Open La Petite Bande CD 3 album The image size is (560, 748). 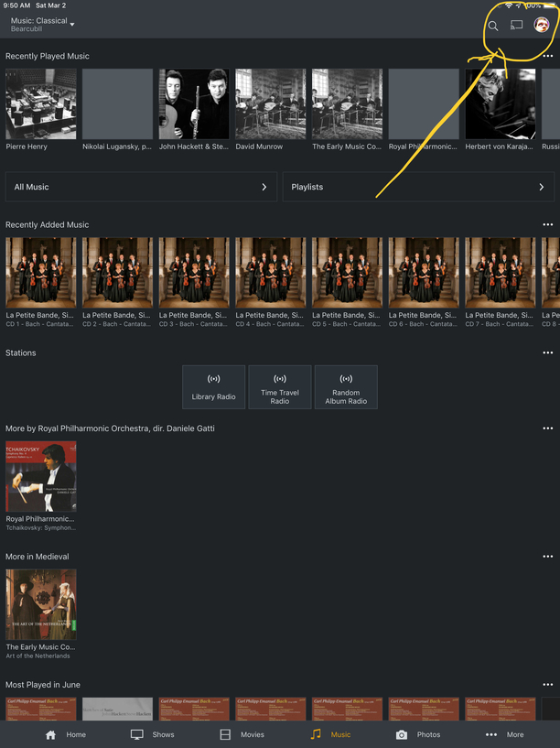[x=194, y=273]
